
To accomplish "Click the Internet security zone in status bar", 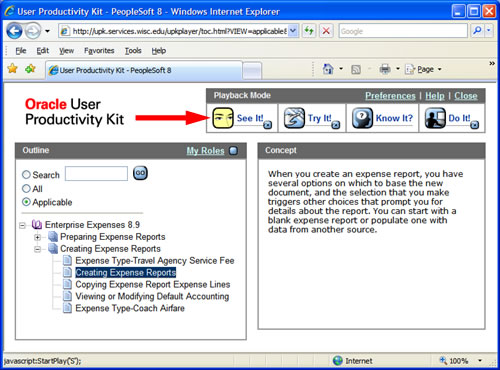I will click(x=352, y=360).
